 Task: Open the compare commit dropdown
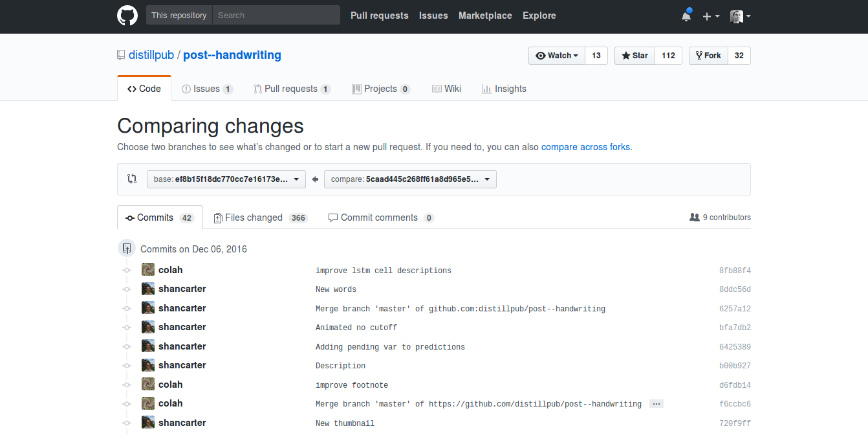tap(410, 179)
